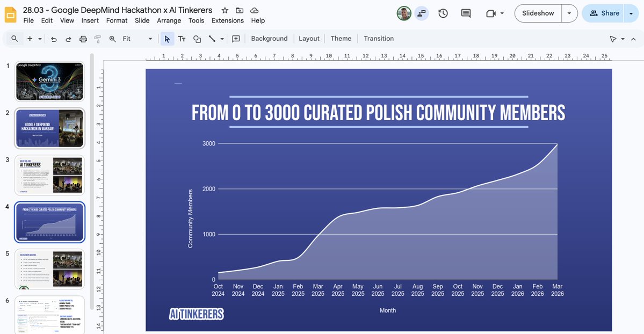
Task: Add a comment from toolbar
Action: pyautogui.click(x=236, y=39)
